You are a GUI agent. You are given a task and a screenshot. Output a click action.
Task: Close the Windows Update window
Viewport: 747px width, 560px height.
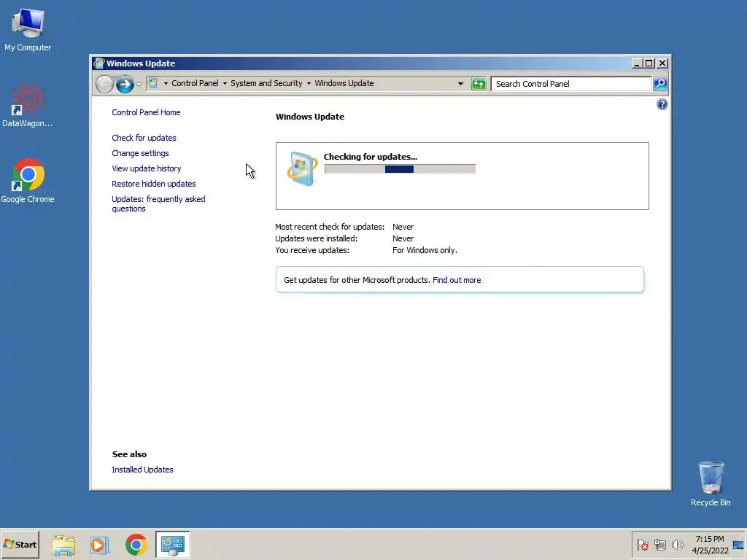tap(662, 63)
